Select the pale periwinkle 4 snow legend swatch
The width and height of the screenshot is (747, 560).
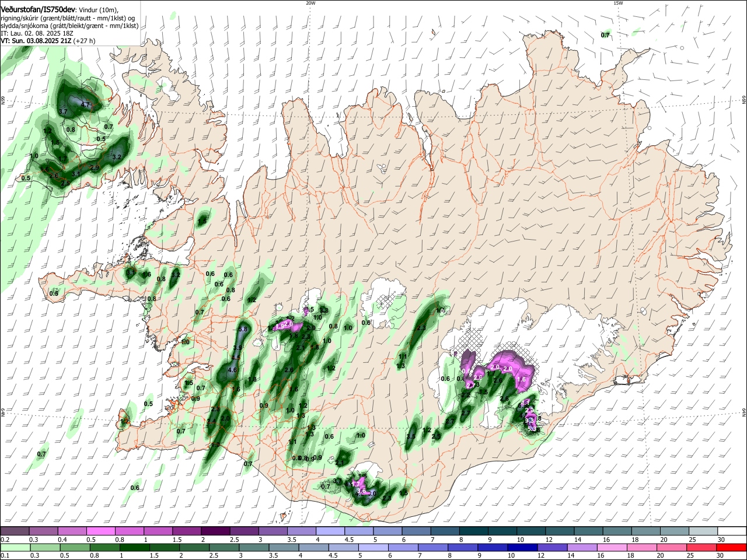tap(330, 531)
